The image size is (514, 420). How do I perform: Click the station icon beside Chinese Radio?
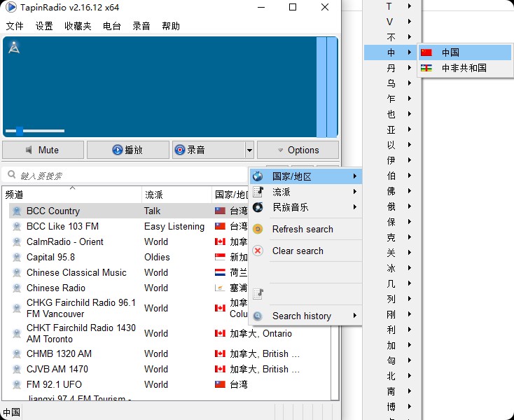click(x=17, y=288)
